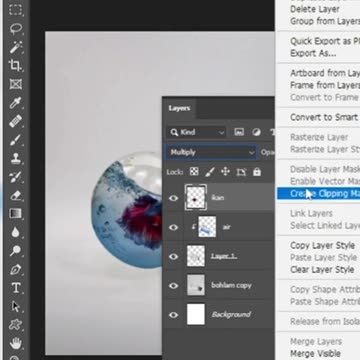The image size is (360, 360).
Task: Select the Magic Wand tool
Action: click(16, 47)
